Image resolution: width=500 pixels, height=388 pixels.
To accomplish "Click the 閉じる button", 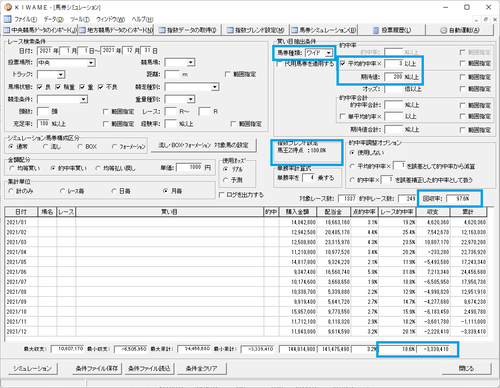I will point(466,368).
